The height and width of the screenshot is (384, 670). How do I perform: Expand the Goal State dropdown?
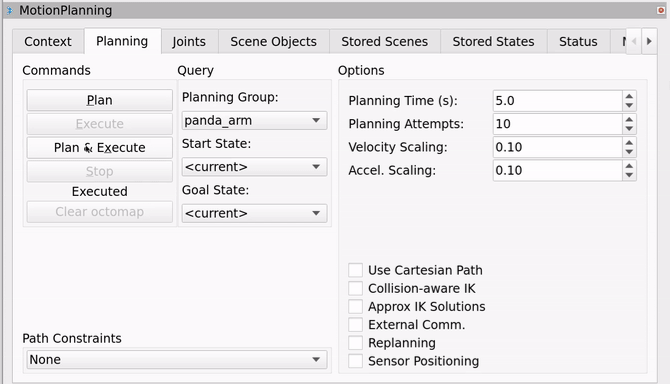pyautogui.click(x=254, y=213)
